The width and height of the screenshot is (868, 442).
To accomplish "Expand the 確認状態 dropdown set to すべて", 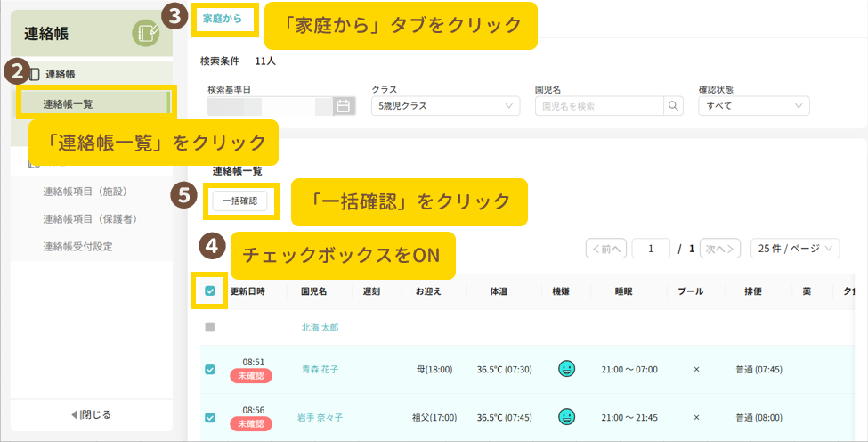I will 753,106.
